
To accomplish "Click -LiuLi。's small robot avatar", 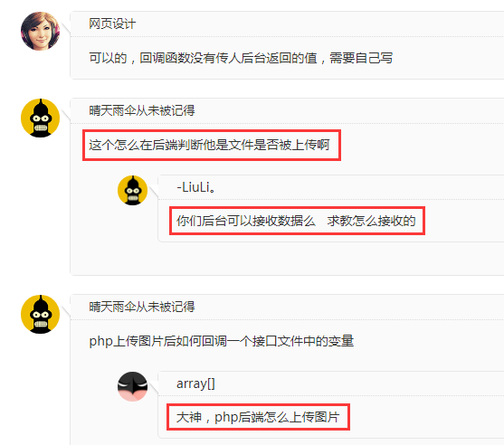I will click(x=132, y=190).
